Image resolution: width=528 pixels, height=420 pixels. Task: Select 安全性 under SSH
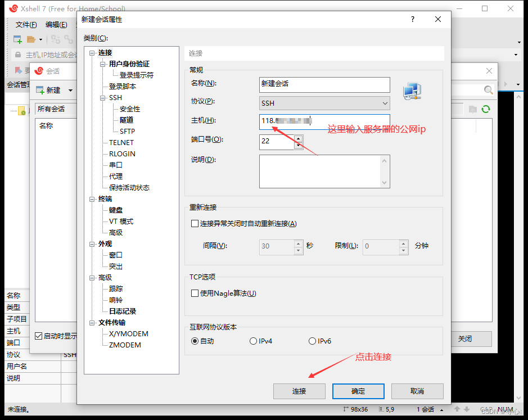(x=130, y=109)
